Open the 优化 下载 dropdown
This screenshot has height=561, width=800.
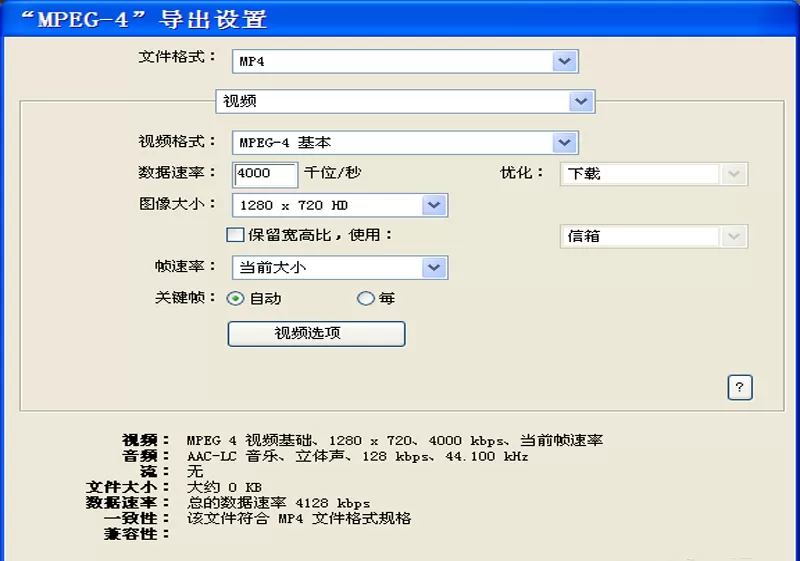[x=654, y=174]
